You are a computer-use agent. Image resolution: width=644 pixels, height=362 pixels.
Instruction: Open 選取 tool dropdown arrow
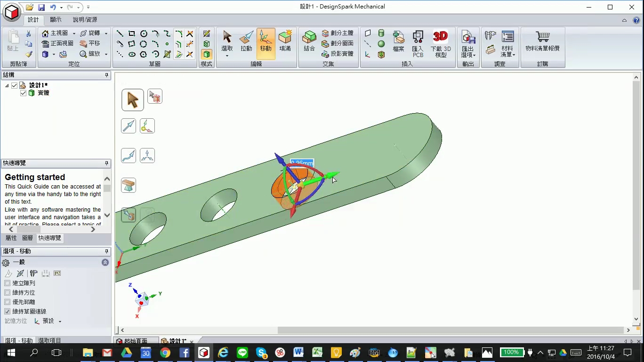click(x=227, y=56)
